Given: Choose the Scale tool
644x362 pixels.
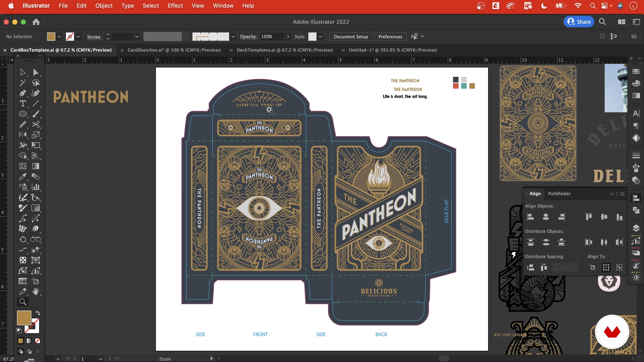Looking at the screenshot, I should coord(36,135).
